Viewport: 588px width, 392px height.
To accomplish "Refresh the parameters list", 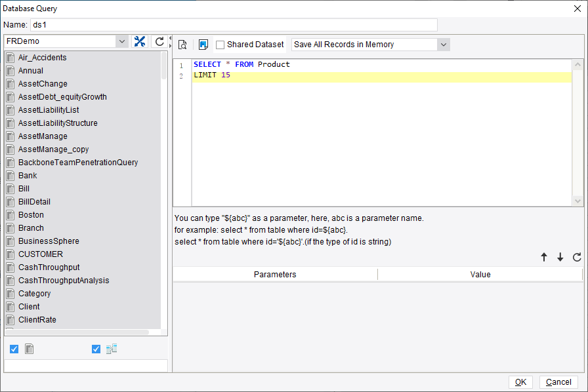I will click(577, 257).
